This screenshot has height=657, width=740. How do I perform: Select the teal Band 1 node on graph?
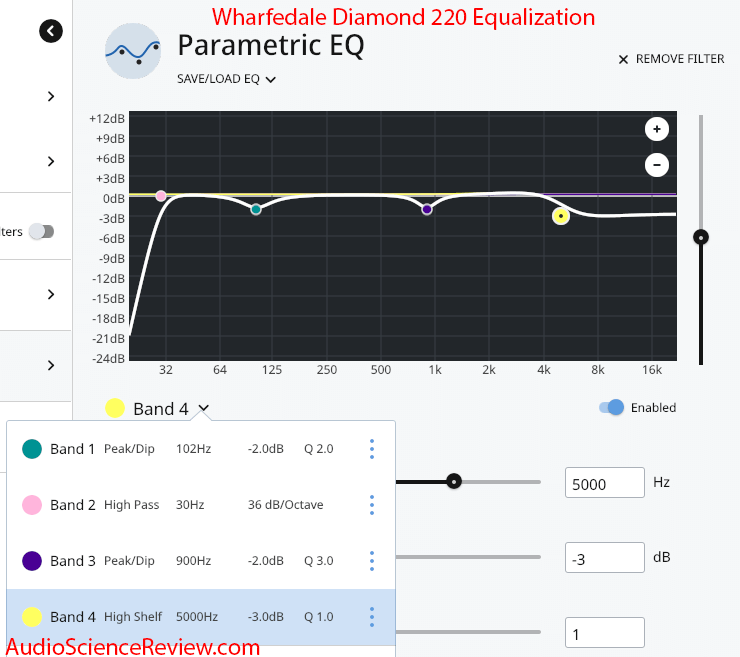click(x=256, y=209)
